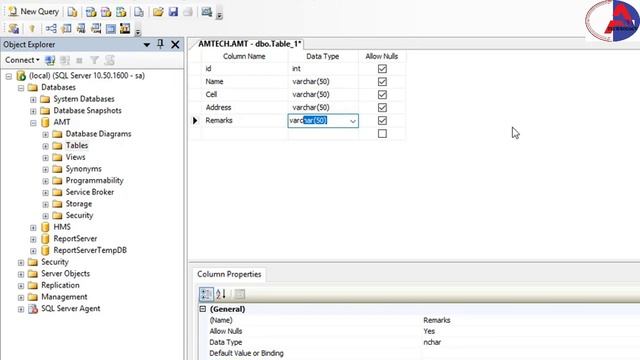
Task: Click the Manage Indexes and Keys icon
Action: click(x=66, y=29)
